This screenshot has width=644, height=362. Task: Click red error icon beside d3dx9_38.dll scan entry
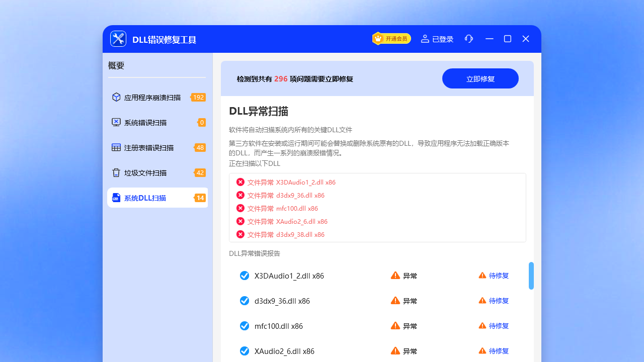point(240,234)
